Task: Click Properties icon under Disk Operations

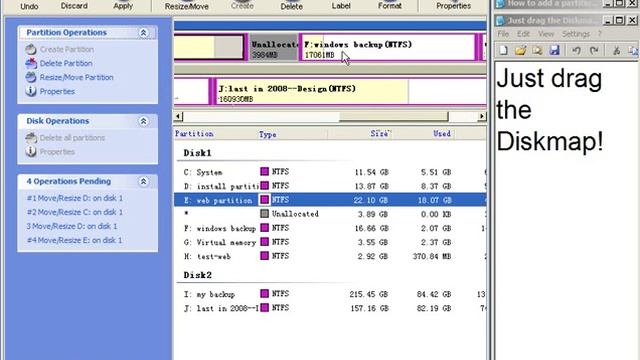Action: point(31,151)
